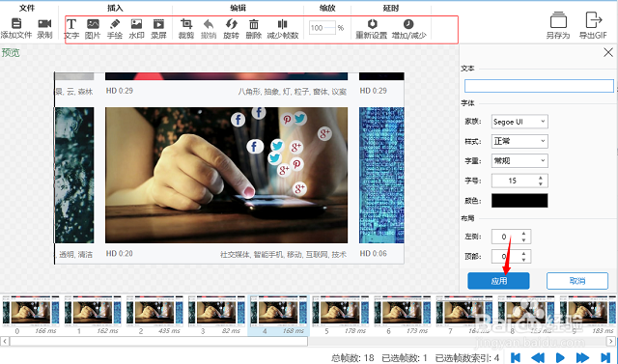
Task: Click the 撤销 undo icon
Action: pos(209,24)
